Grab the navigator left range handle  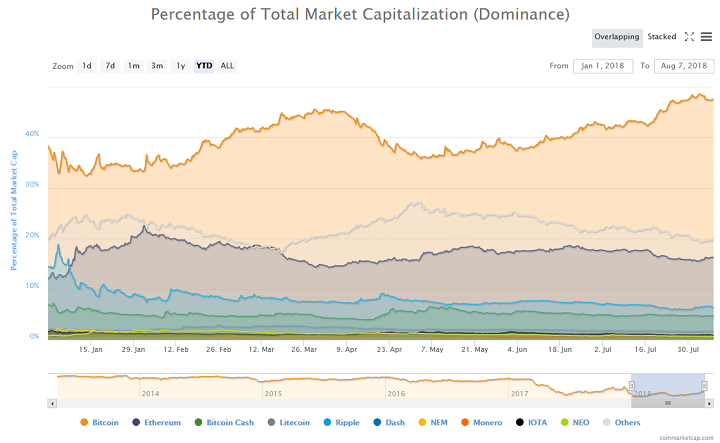(632, 386)
